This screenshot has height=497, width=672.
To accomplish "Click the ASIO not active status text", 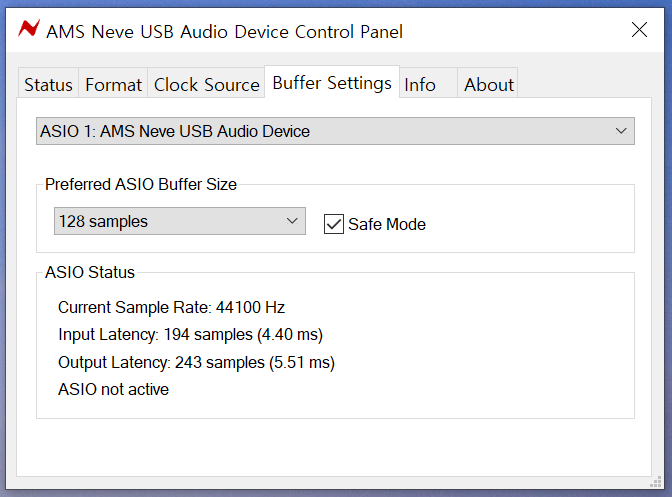I will (114, 389).
